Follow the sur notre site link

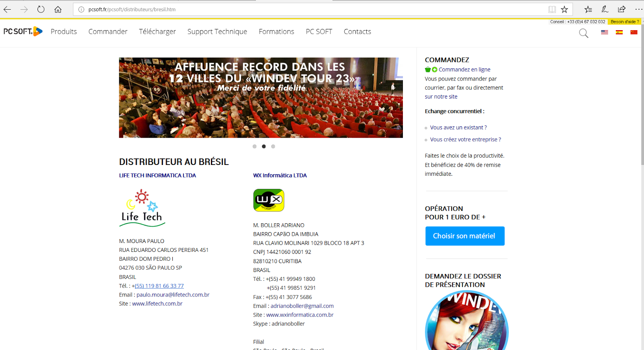(441, 97)
